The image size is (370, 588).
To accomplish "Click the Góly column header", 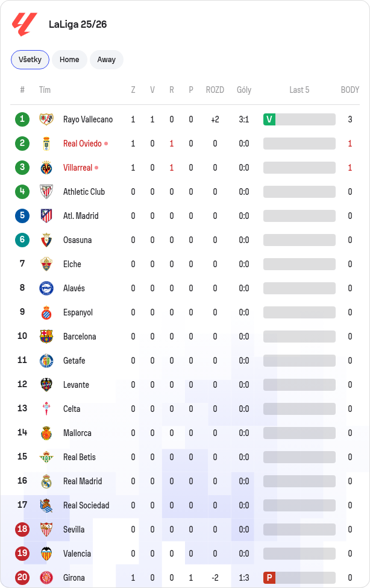I will [x=244, y=90].
